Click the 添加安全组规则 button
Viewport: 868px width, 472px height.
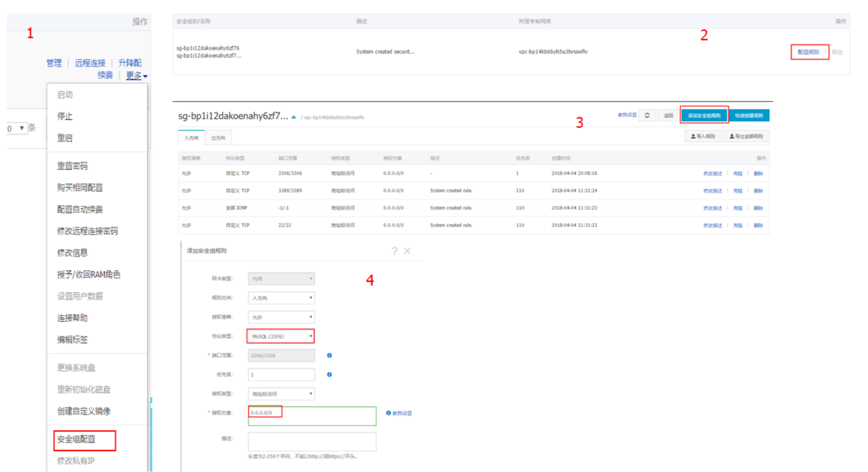[x=704, y=115]
